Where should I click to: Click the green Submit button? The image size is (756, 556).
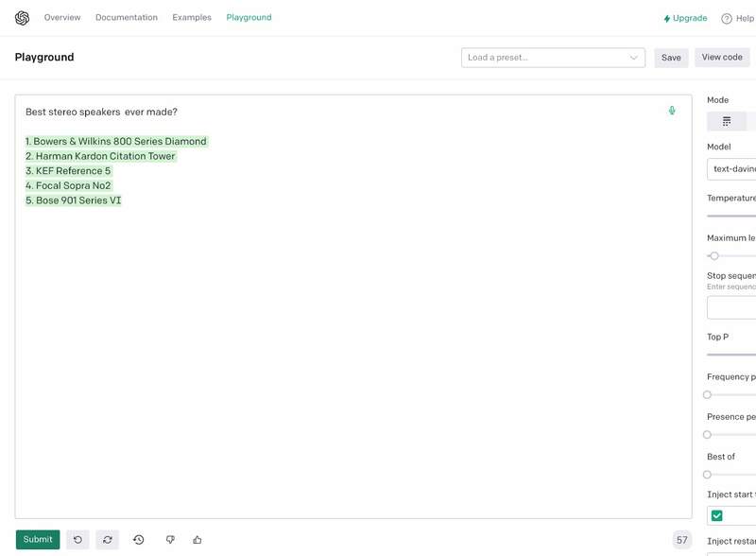click(38, 539)
